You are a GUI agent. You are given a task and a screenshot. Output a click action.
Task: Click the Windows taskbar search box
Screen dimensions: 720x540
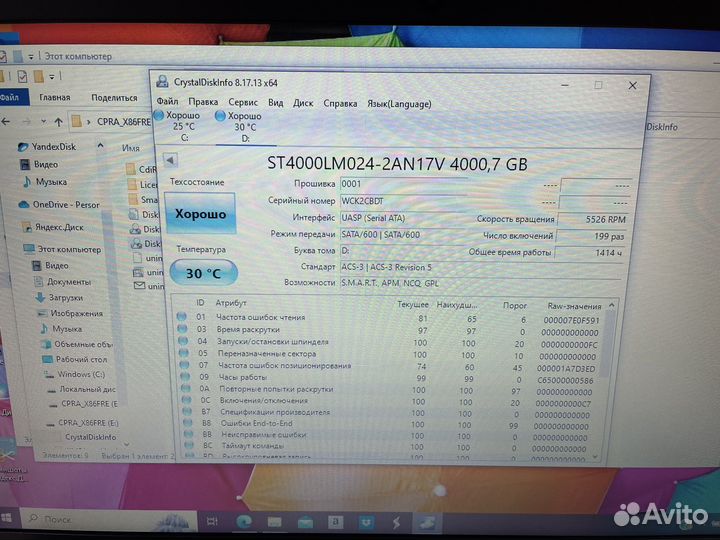(100, 520)
